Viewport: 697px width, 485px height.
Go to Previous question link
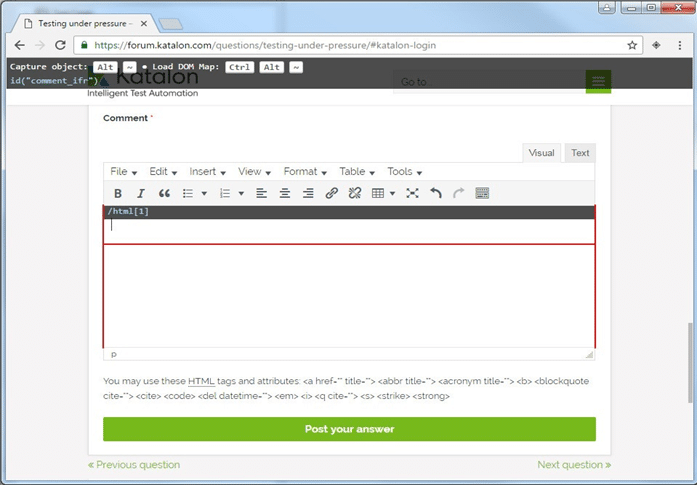click(134, 465)
